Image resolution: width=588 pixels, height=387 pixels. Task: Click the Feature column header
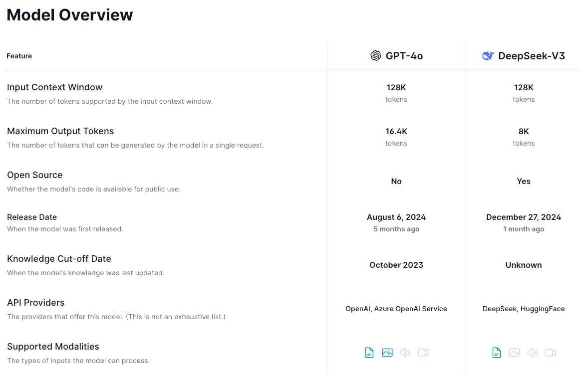coord(19,56)
